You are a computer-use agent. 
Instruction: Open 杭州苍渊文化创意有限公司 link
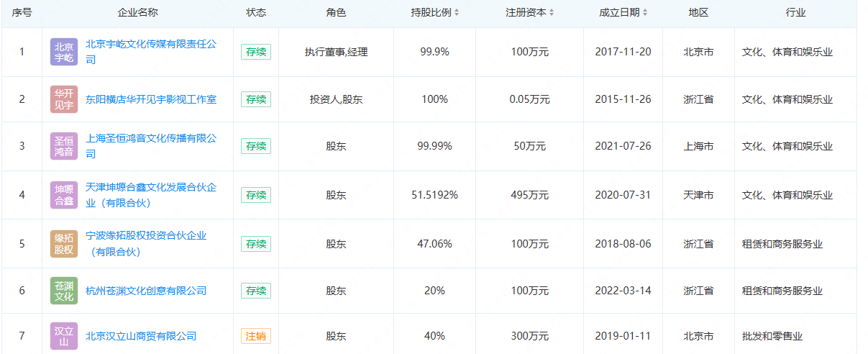click(146, 291)
